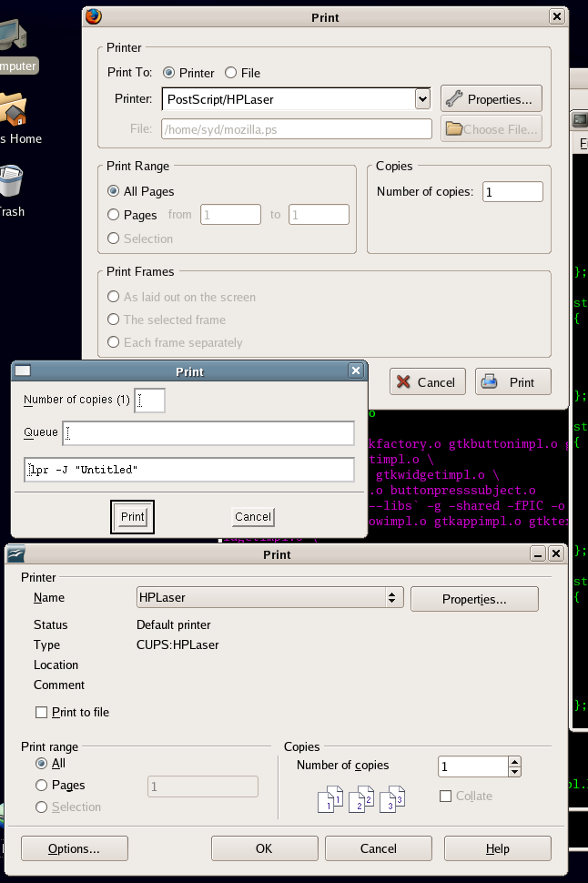Click the Firefox icon in Print titlebar

(93, 16)
